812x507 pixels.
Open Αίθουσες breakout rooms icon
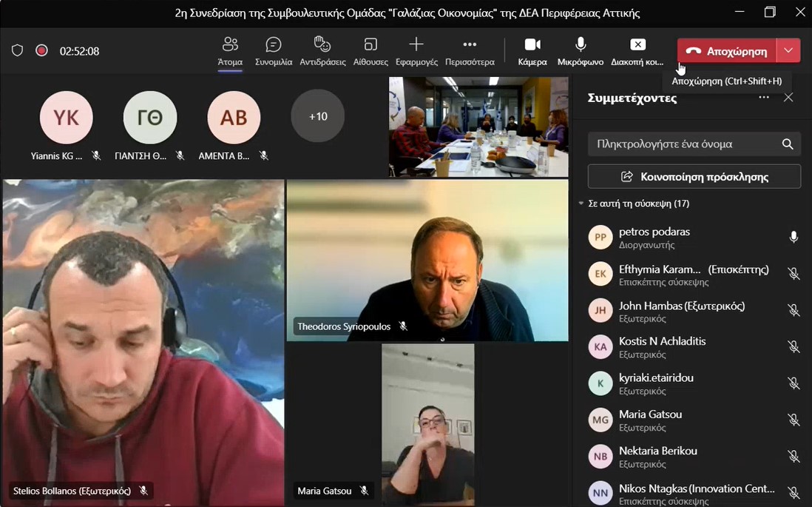click(x=371, y=45)
